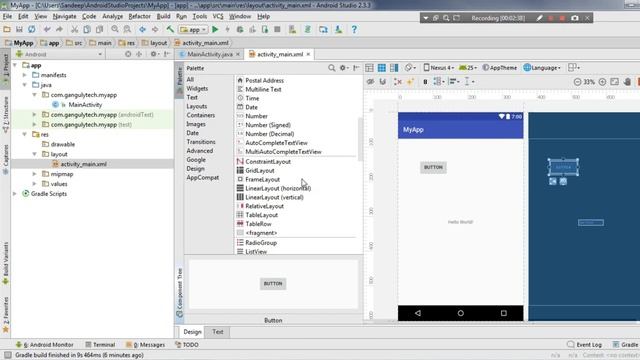
Task: Run the app with green play icon
Action: tap(215, 29)
